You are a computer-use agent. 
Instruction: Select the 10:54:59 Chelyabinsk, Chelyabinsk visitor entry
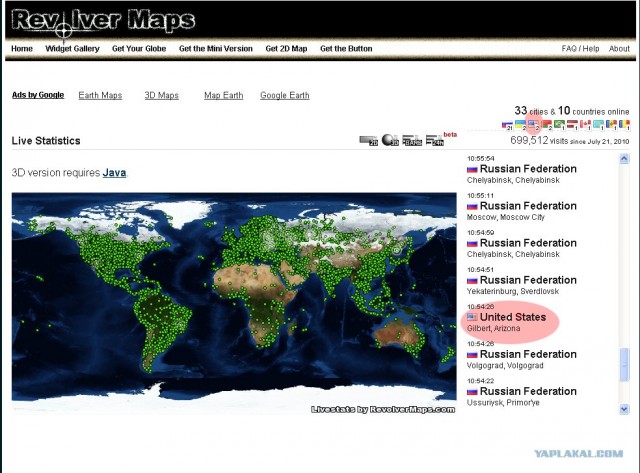coord(522,244)
